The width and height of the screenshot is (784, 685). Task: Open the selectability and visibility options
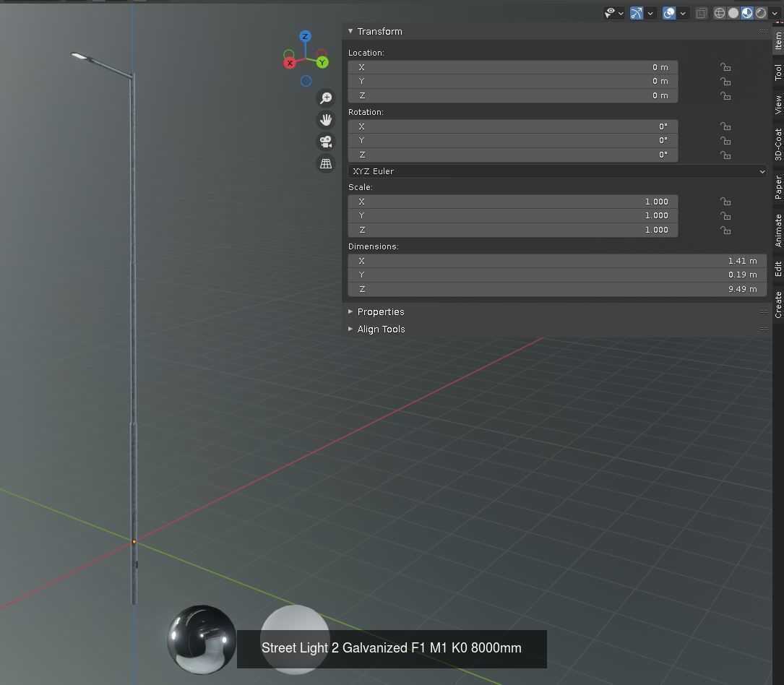pyautogui.click(x=613, y=13)
